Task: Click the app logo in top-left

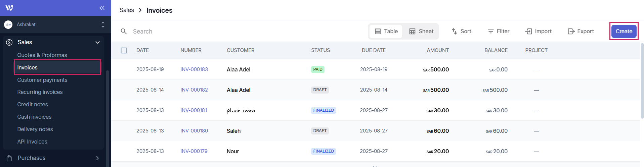Action: point(9,8)
